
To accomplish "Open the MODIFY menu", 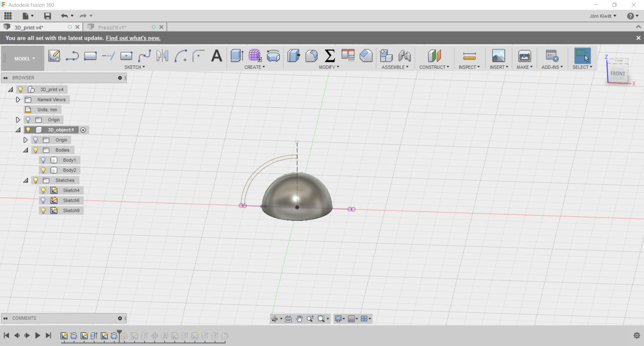I will 329,67.
